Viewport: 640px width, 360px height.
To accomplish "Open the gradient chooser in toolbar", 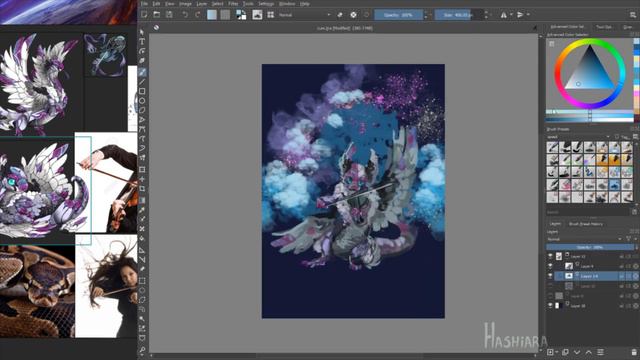I will click(212, 15).
